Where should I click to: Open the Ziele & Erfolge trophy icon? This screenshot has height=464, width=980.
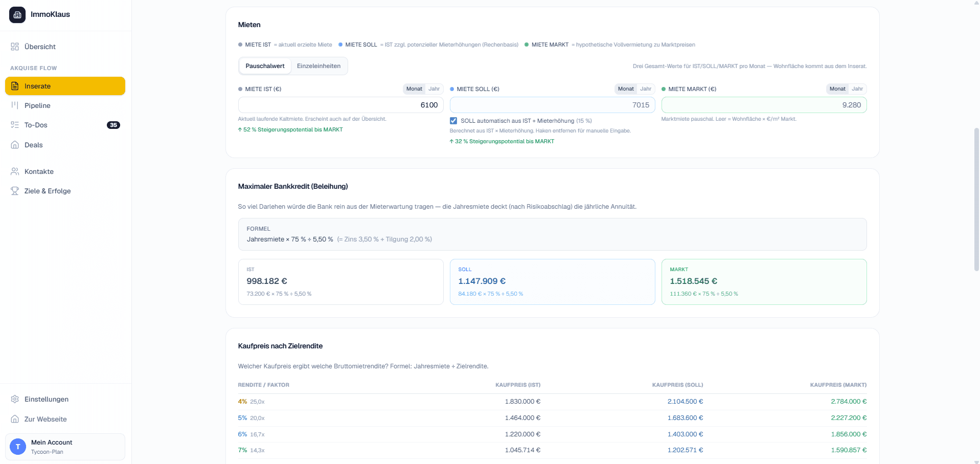(x=15, y=191)
